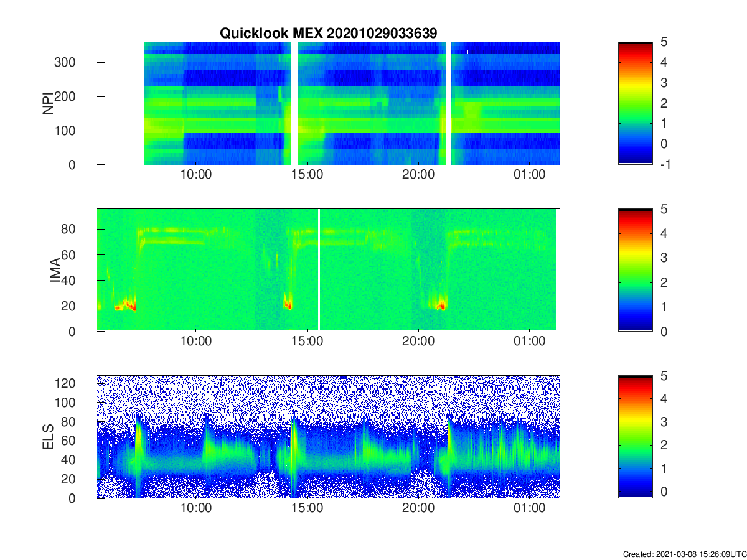This screenshot has height=560, width=747.
Task: Click the ELS spectrogram plot area
Action: tap(329, 437)
